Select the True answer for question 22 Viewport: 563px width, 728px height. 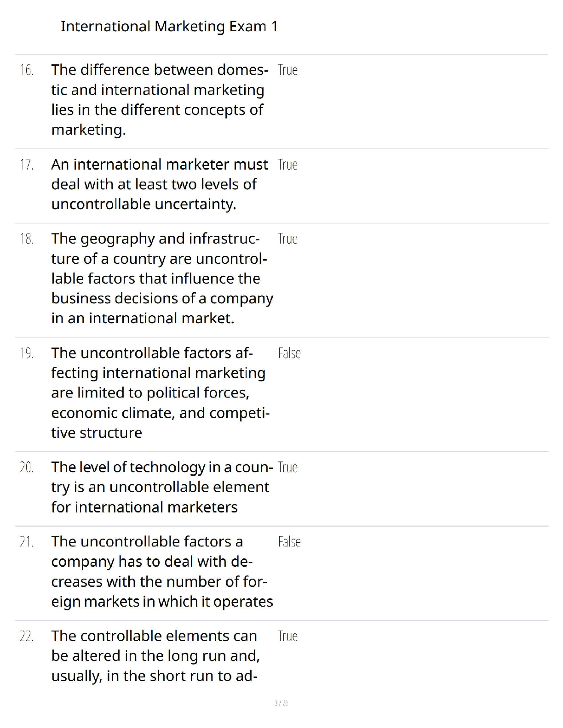(288, 637)
